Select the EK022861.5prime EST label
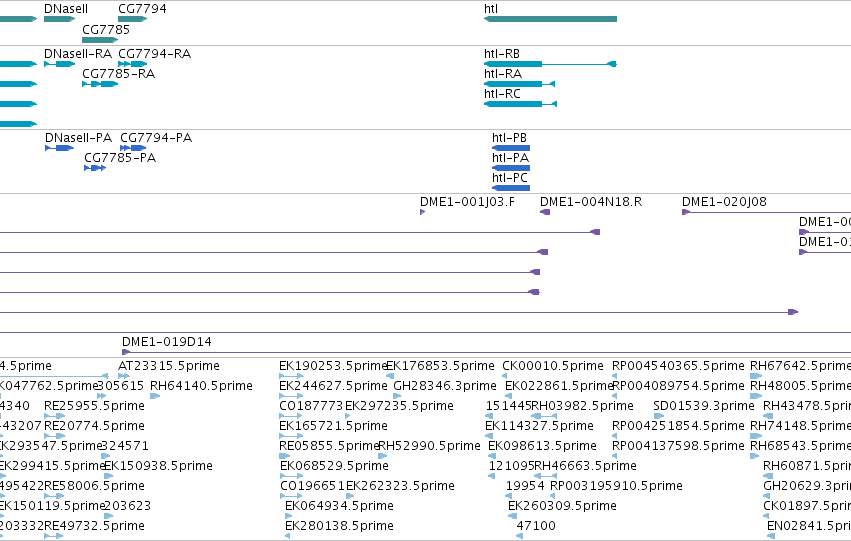Image resolution: width=851 pixels, height=541 pixels. 559,386
